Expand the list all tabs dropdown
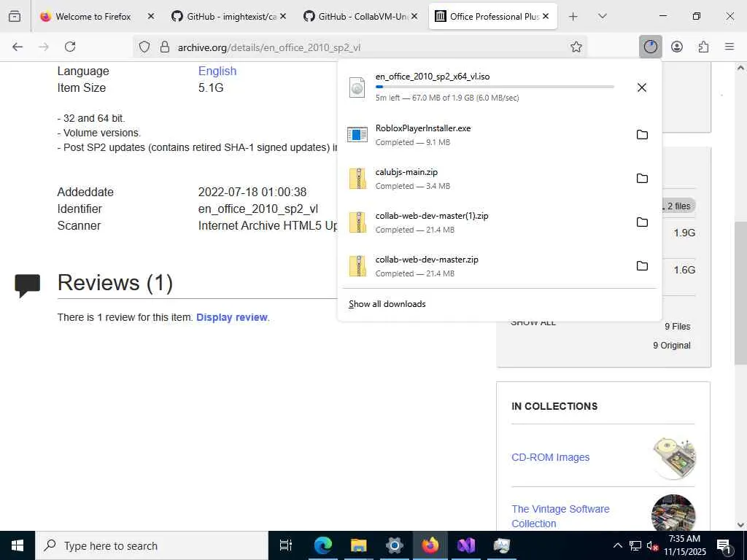This screenshot has height=560, width=747. (602, 16)
